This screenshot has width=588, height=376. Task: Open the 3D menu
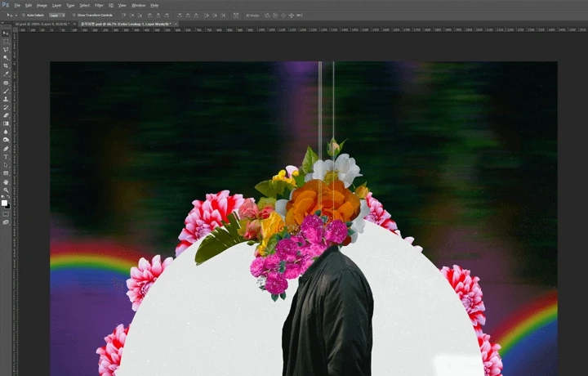111,6
